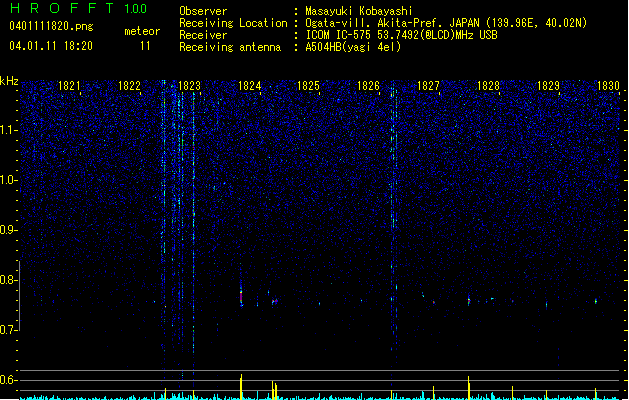
Task: Click the kHz axis unit label
Action: (9, 81)
